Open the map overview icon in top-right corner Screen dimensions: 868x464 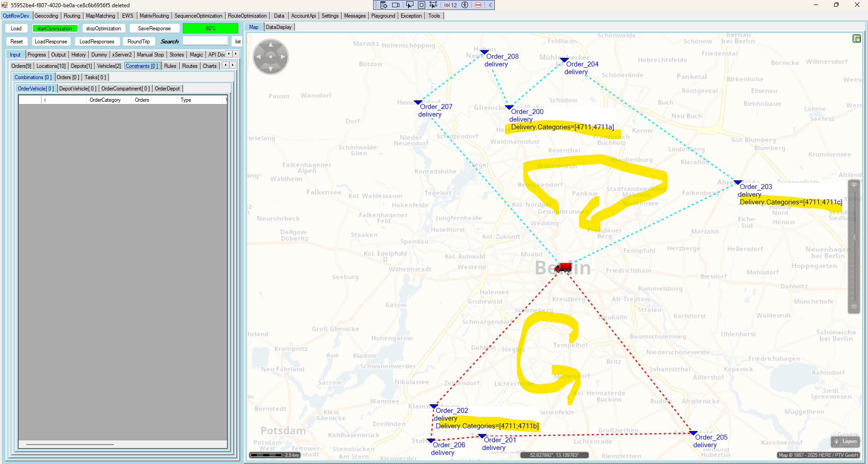[856, 38]
